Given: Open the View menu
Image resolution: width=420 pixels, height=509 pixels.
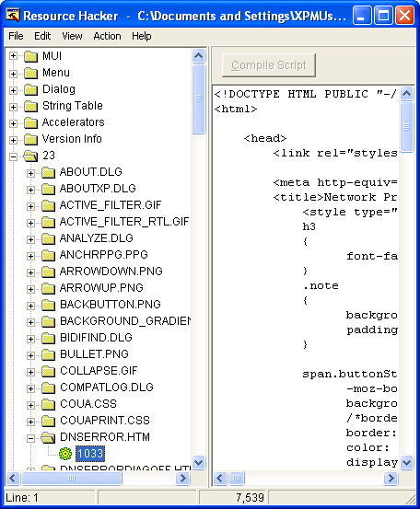Looking at the screenshot, I should click(72, 36).
